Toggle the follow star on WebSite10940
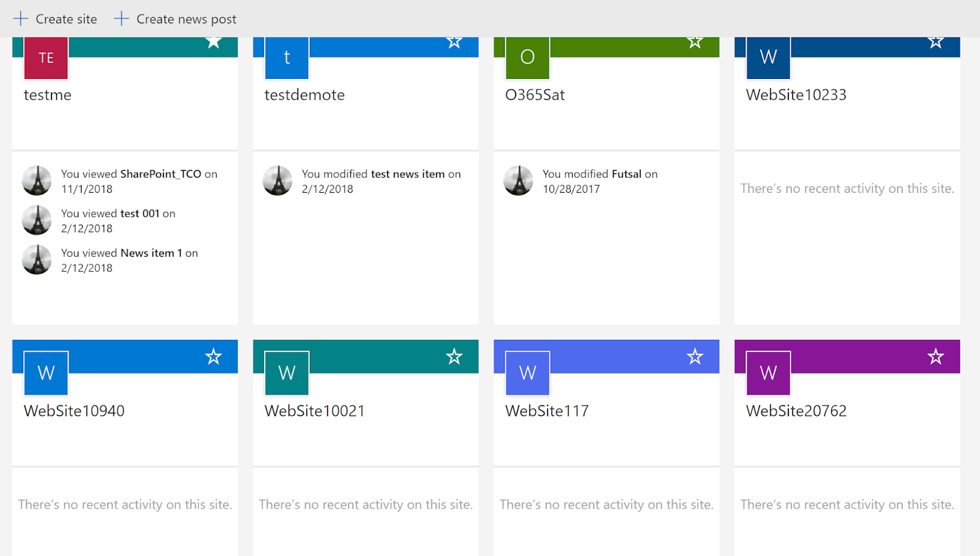The width and height of the screenshot is (980, 556). tap(213, 356)
